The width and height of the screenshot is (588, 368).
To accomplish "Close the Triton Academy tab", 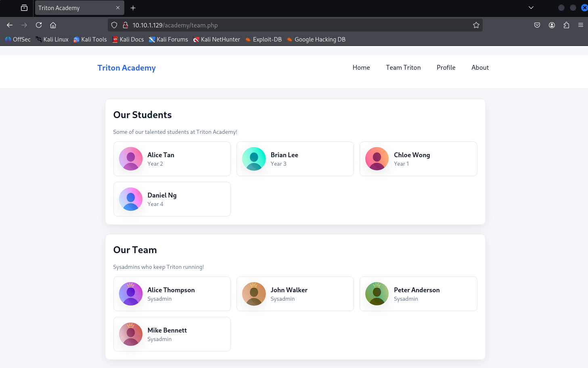I will [118, 8].
